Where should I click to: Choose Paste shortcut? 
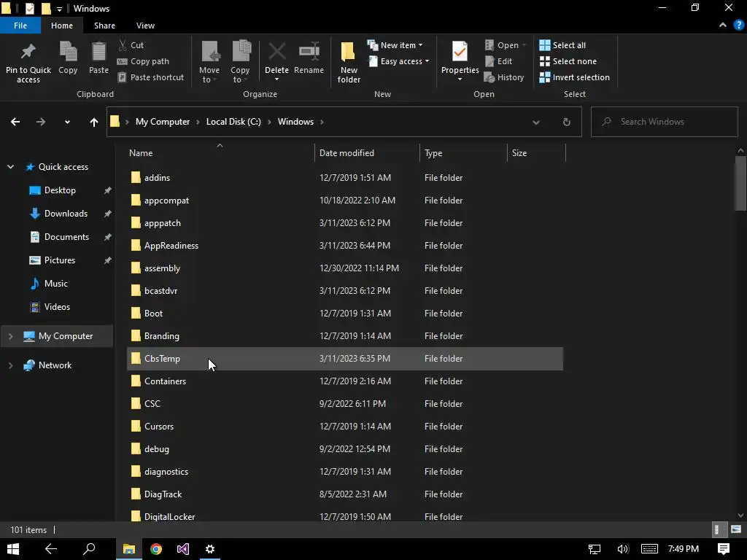pyautogui.click(x=150, y=77)
